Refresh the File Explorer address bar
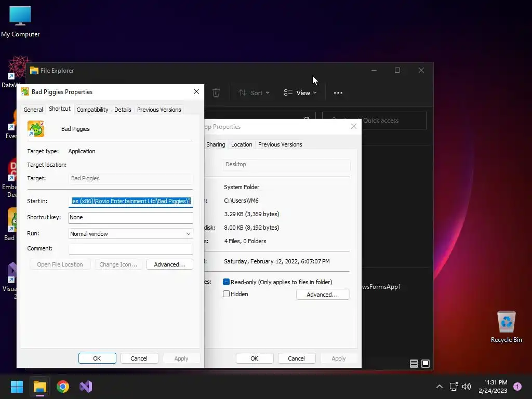The image size is (532, 399). pos(307,119)
